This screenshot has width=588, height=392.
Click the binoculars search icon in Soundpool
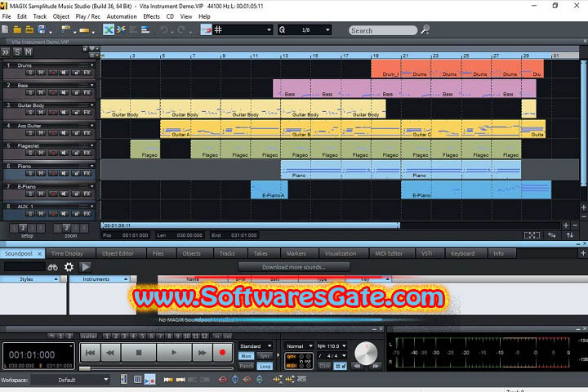tap(52, 267)
